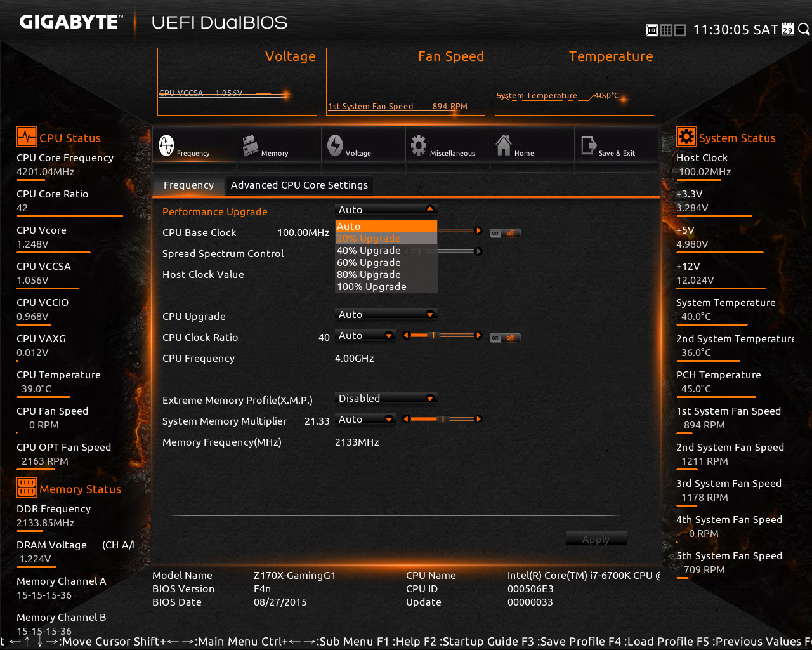Select the Auto option in list
Image resolution: width=812 pixels, height=650 pixels.
pyautogui.click(x=386, y=227)
